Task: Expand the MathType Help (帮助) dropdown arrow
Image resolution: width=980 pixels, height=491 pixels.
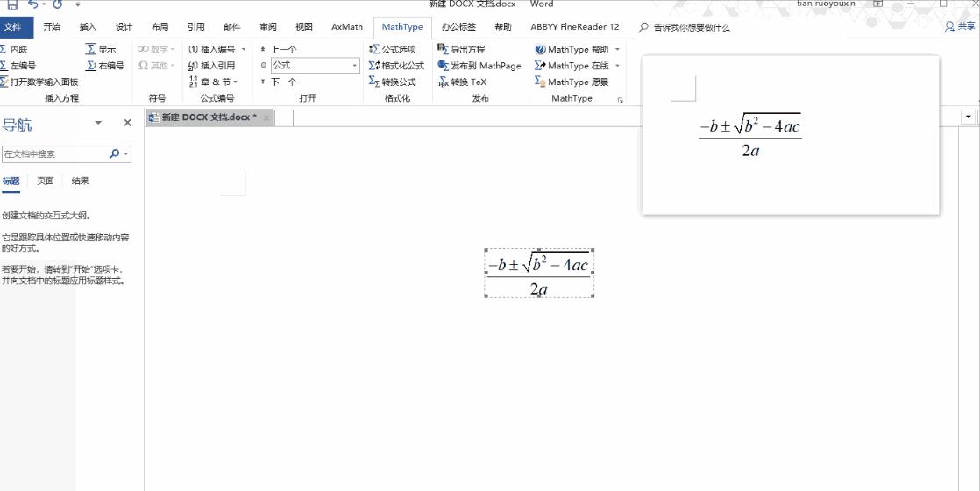Action: (617, 49)
